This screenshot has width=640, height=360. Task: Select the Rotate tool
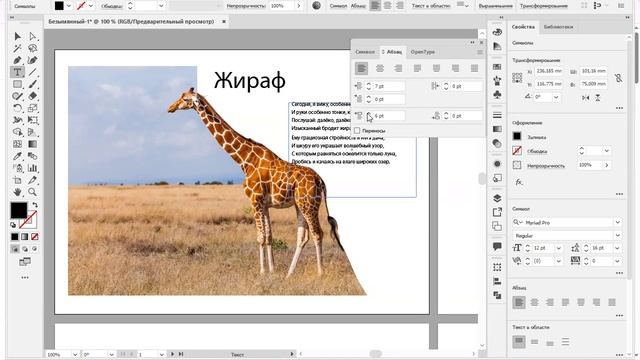[18, 108]
